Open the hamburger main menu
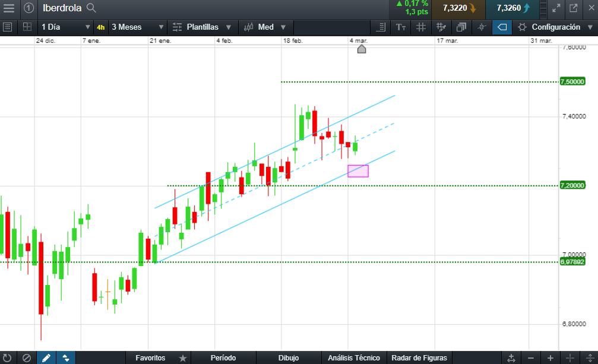598x364 pixels. 8,8
